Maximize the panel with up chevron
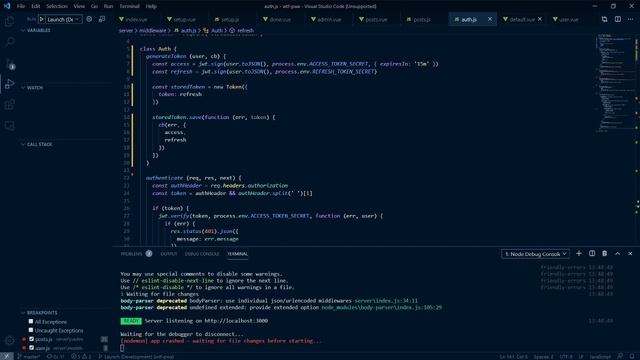 [x=618, y=253]
